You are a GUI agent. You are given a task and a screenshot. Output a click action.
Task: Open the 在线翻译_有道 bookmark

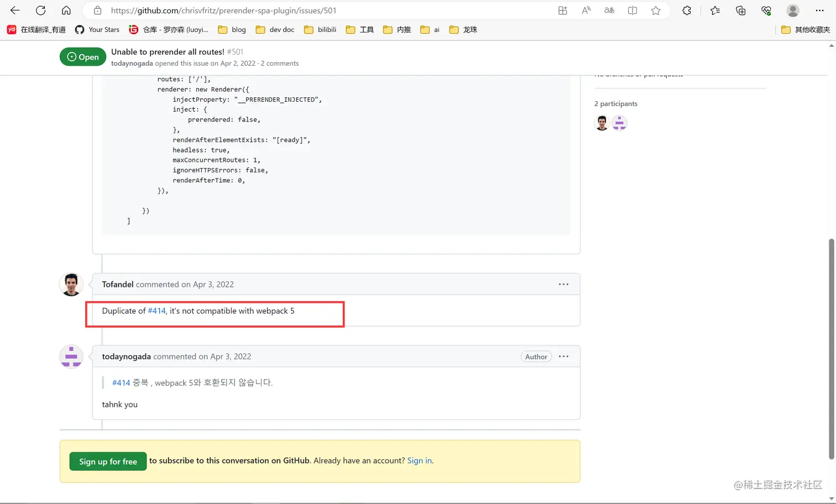(x=36, y=30)
